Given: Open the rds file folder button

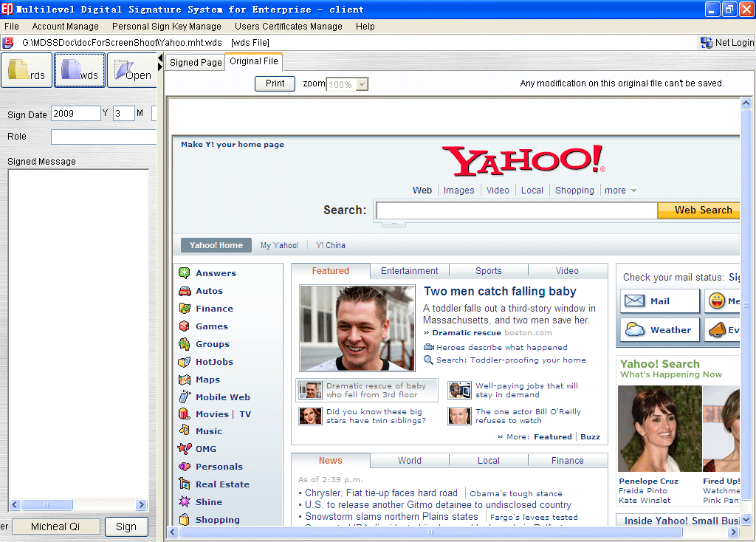Looking at the screenshot, I should [x=27, y=70].
